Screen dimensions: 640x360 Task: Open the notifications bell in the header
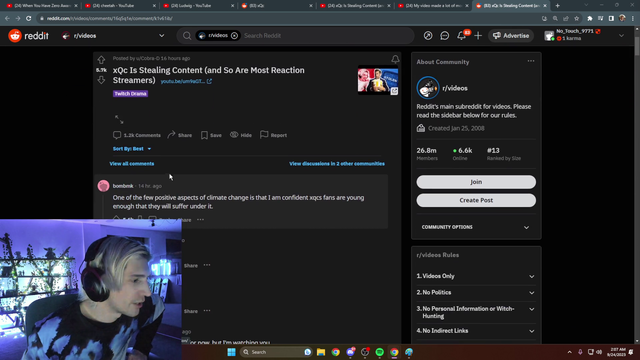coord(461,36)
